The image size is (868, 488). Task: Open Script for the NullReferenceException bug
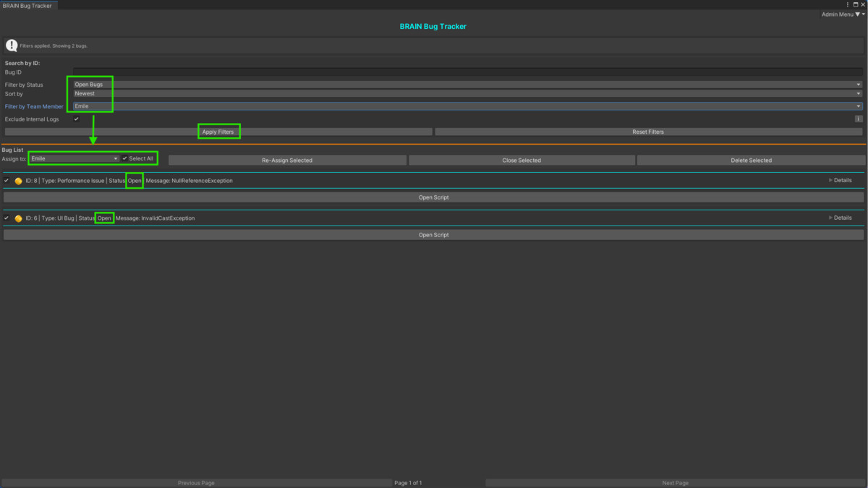[x=434, y=197]
